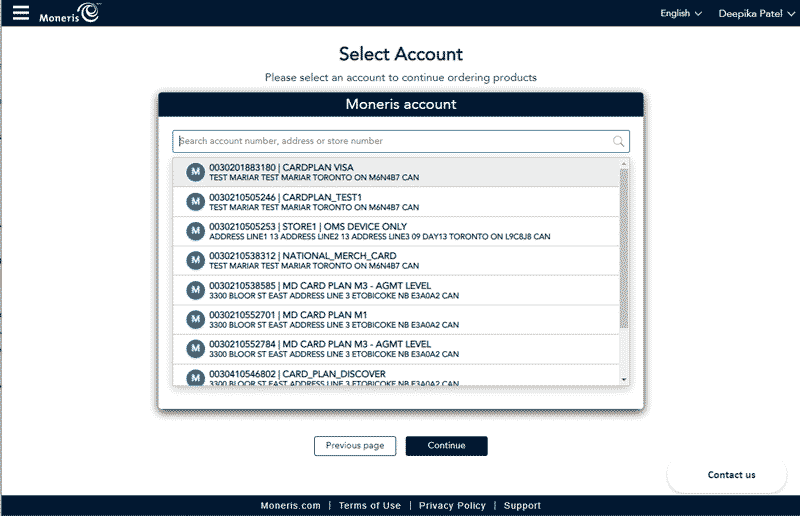
Task: Click M icon of NATIONAL_MERCH_CARD account
Action: pos(195,260)
